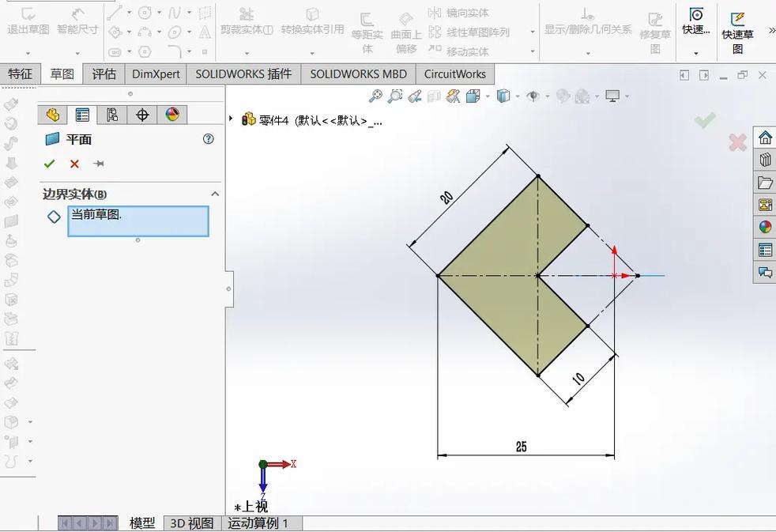Select the Line sketch tool
Screen dimensions: 776x532
(x=116, y=11)
